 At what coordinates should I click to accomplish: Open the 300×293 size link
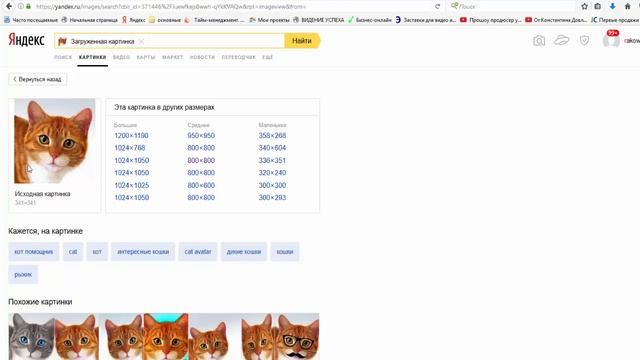[272, 198]
